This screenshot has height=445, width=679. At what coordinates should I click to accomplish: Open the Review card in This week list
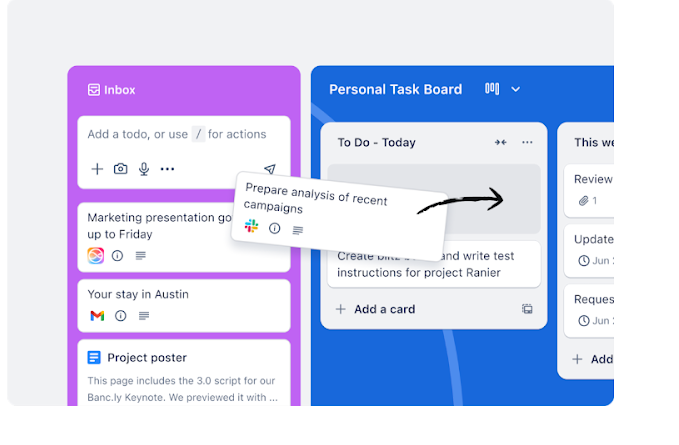588,190
